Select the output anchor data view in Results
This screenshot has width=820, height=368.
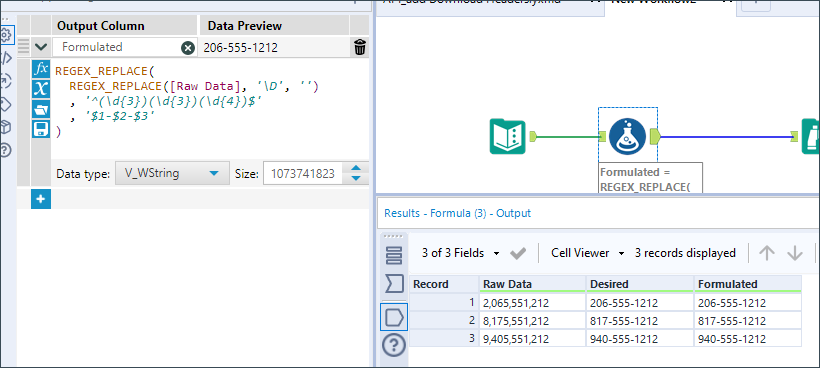(394, 317)
